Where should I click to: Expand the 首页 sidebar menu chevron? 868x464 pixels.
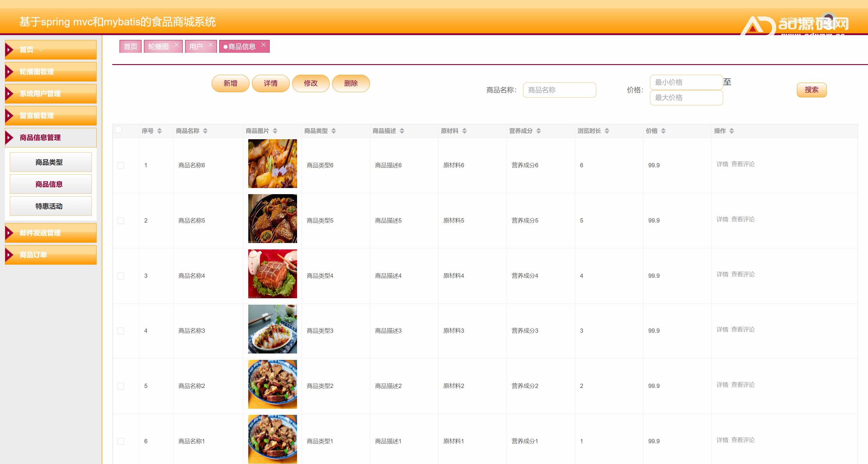pyautogui.click(x=41, y=50)
